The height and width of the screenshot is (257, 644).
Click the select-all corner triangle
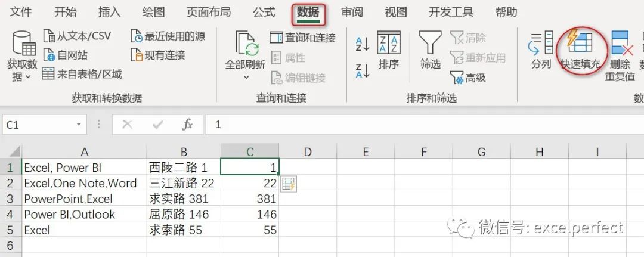click(x=15, y=152)
